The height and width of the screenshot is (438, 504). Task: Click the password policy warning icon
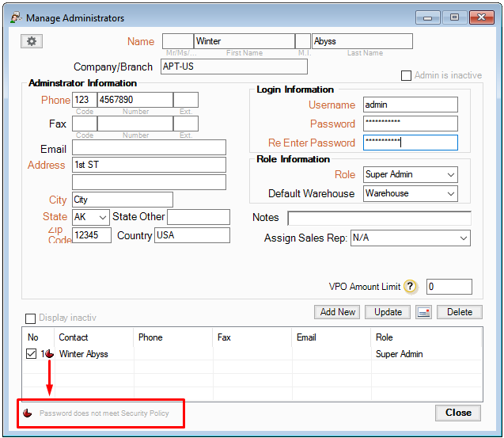(28, 413)
